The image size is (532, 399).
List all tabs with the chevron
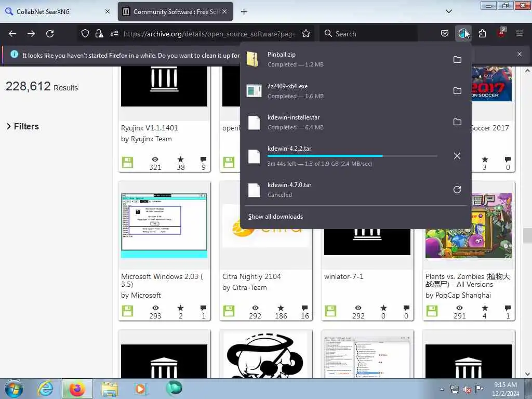[x=448, y=11]
